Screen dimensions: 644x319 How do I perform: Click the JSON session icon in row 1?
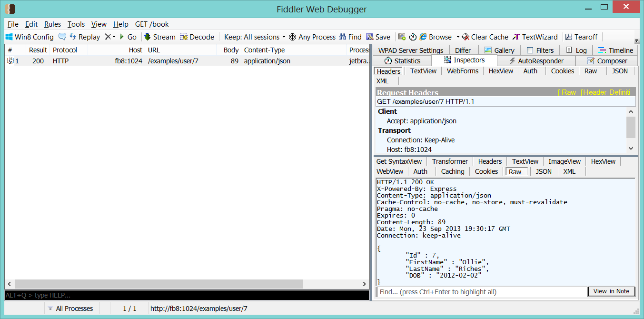tap(10, 61)
